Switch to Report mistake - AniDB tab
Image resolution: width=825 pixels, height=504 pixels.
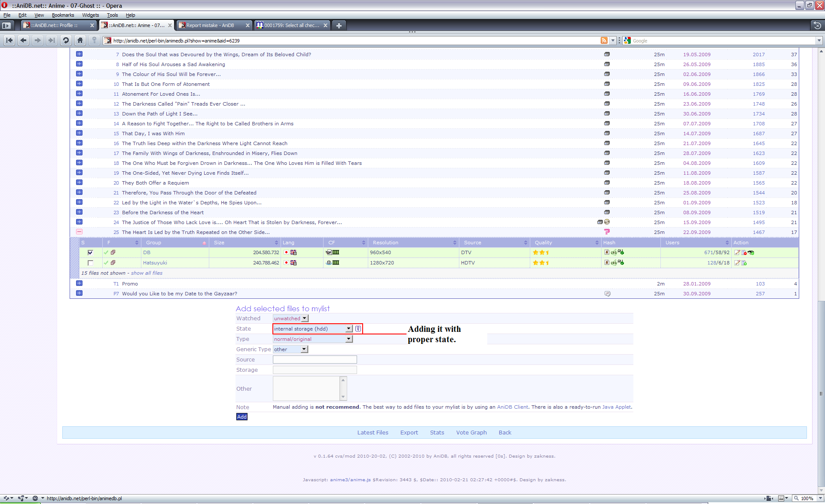coord(210,25)
